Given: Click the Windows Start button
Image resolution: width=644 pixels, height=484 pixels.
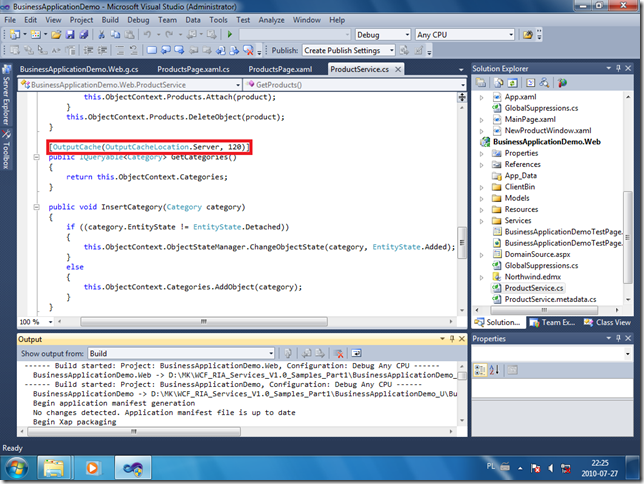Looking at the screenshot, I should (19, 467).
